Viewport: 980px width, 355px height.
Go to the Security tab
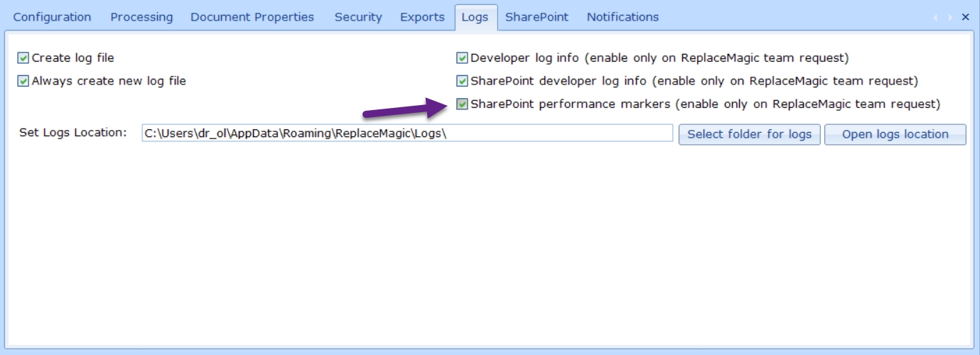358,17
